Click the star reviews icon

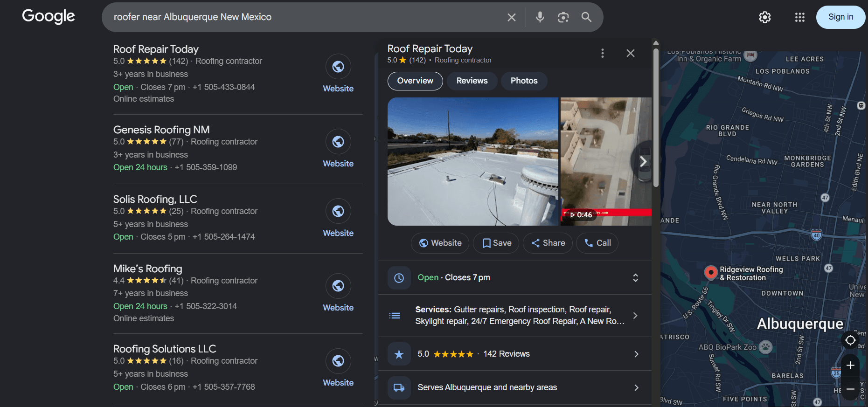(399, 354)
